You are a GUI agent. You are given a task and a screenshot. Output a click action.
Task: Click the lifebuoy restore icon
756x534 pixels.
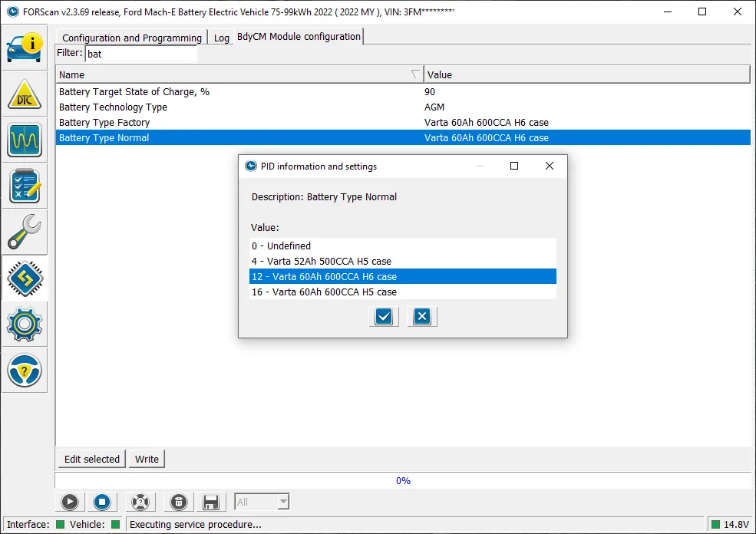pos(140,503)
